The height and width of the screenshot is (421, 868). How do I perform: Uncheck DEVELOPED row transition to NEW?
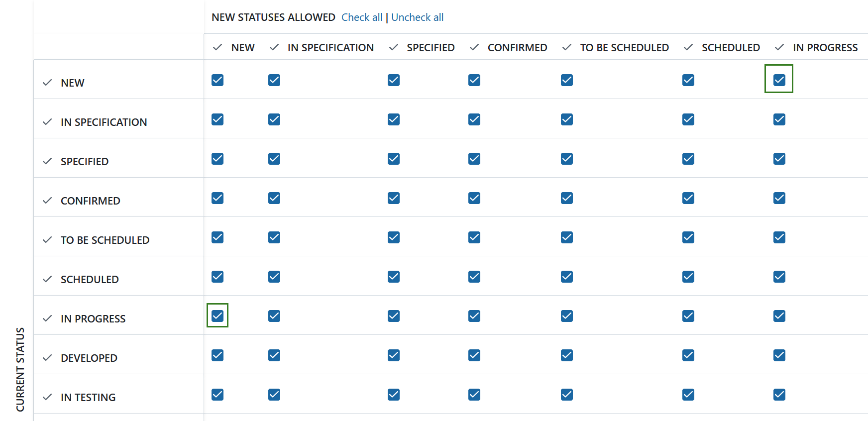coord(217,355)
